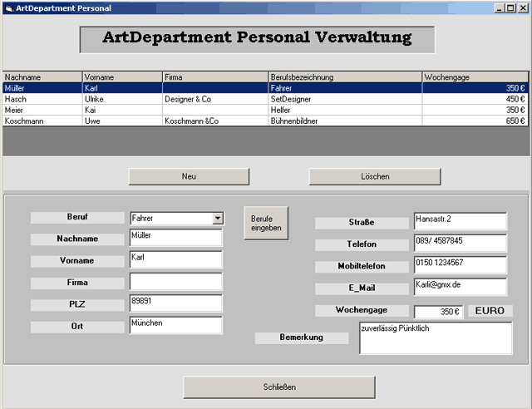Click into the empty Firma field
This screenshot has height=409, width=532.
click(x=175, y=282)
